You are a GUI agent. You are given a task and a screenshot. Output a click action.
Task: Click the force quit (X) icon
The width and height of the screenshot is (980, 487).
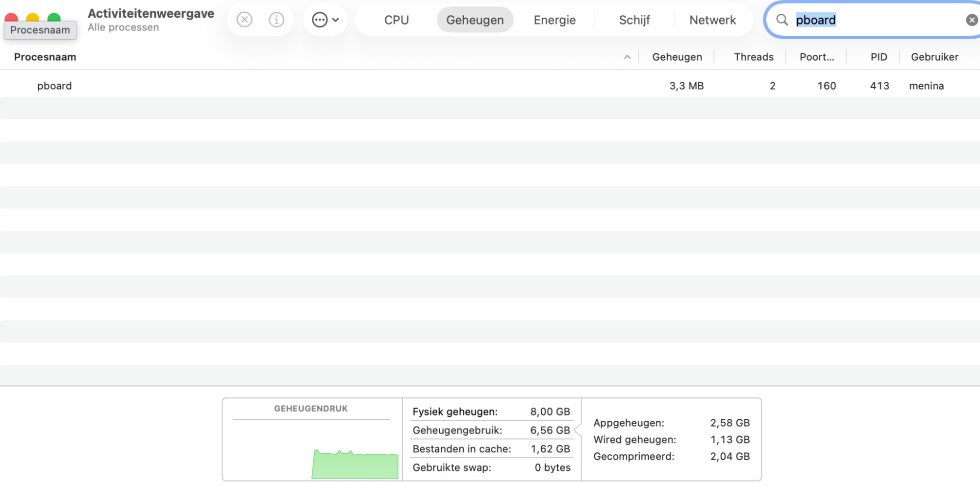coord(244,20)
